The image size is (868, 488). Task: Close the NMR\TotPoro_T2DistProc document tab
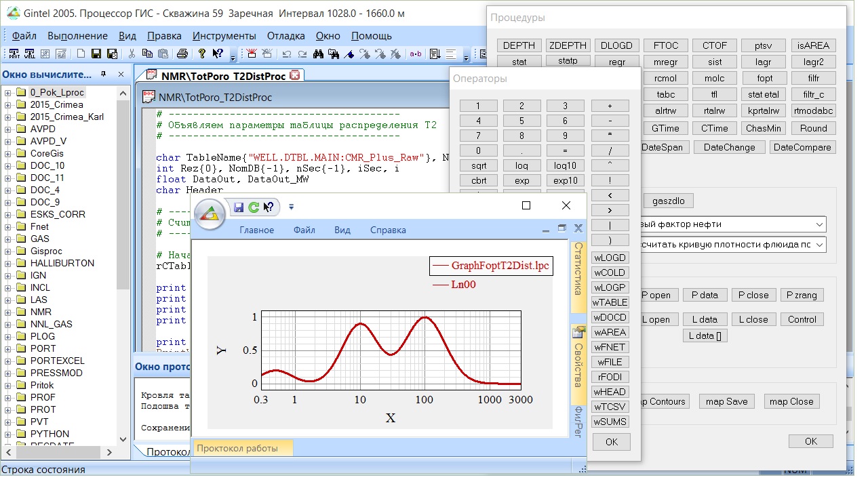[294, 75]
